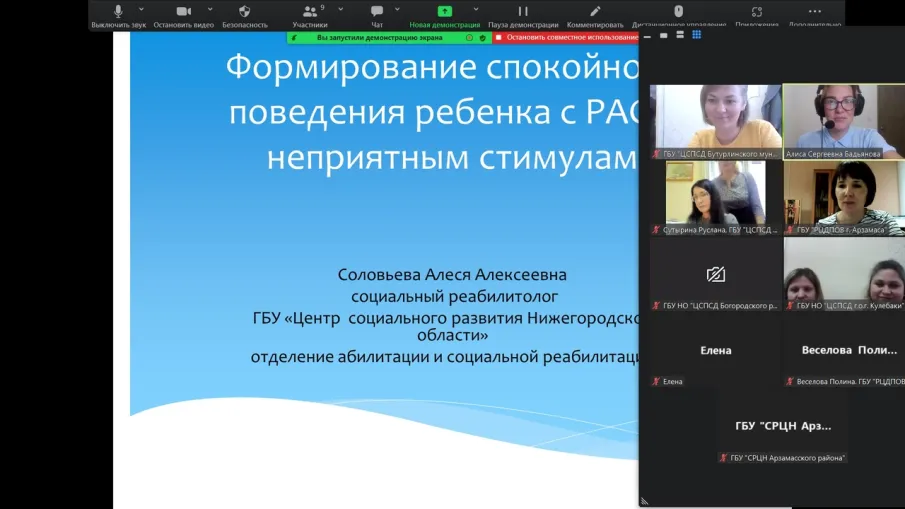905x509 pixels.
Task: Open Дополнительно three-dots menu
Action: point(814,11)
